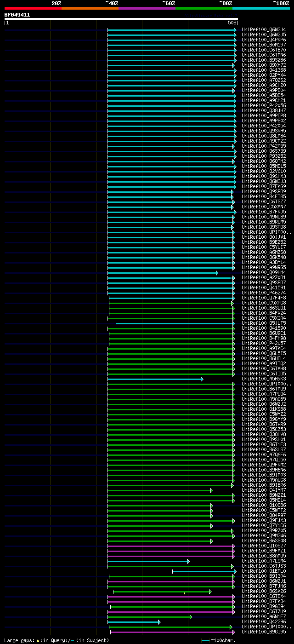Click the green ~80% legend segment
Screen dimensions: 294x644
tap(204, 8)
